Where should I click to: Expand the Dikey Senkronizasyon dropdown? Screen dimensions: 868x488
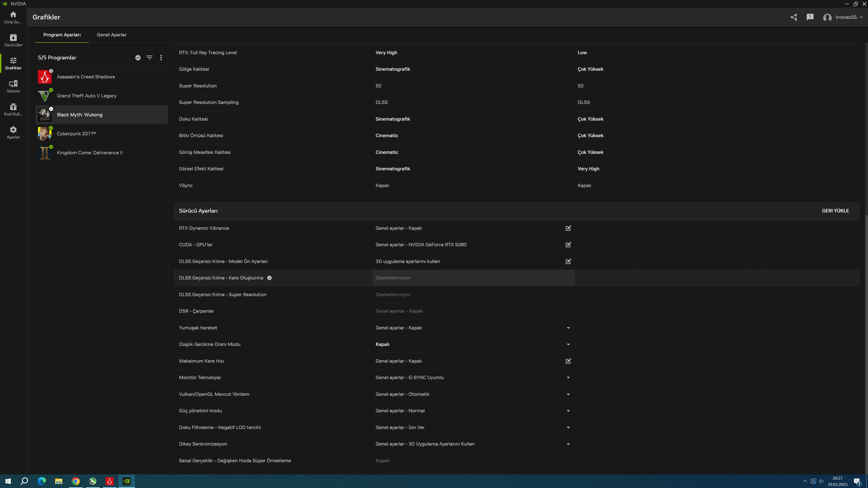(568, 444)
